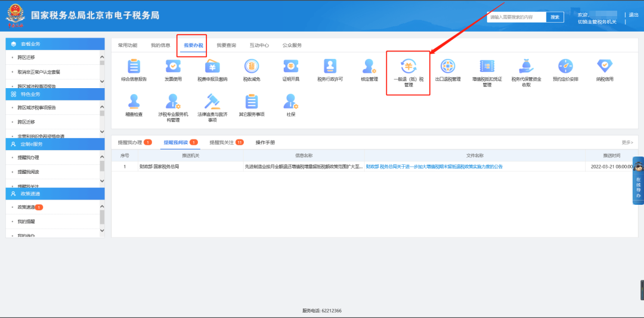The height and width of the screenshot is (318, 644).
Task: Click 套餐业务 list scroll-up arrow
Action: 102,57
